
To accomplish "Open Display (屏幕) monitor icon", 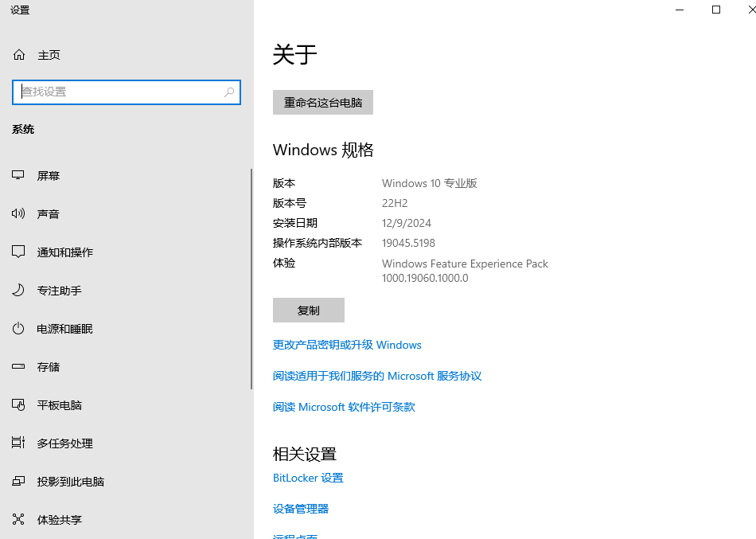I will pos(19,176).
